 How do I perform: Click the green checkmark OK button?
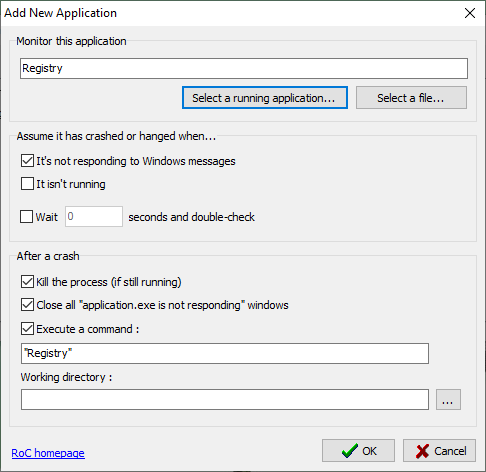[358, 451]
